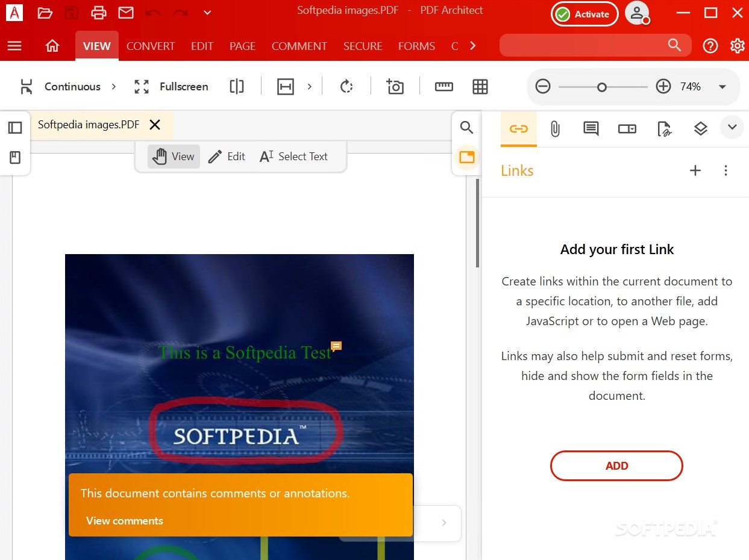Open the Comments panel icon
The width and height of the screenshot is (749, 560).
point(591,128)
